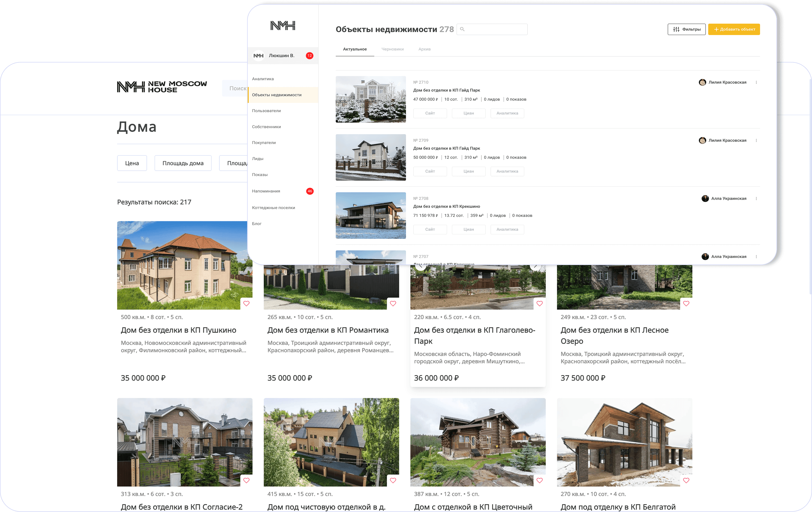Image resolution: width=812 pixels, height=512 pixels.
Task: Click the Добавить объект button
Action: coord(734,29)
